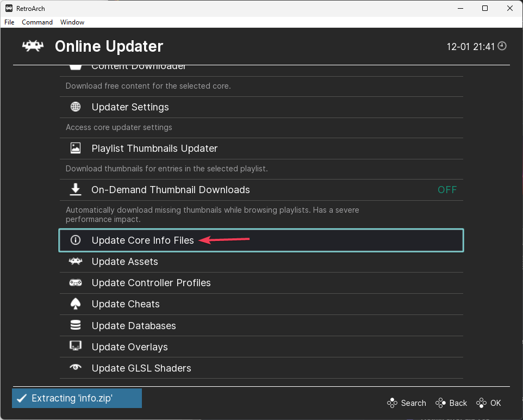The image size is (523, 420).
Task: Click the eye icon for GLSL Shaders
Action: click(76, 367)
